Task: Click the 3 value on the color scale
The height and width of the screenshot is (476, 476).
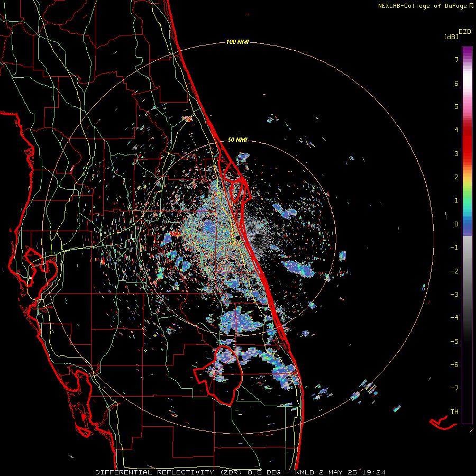Action: point(456,153)
